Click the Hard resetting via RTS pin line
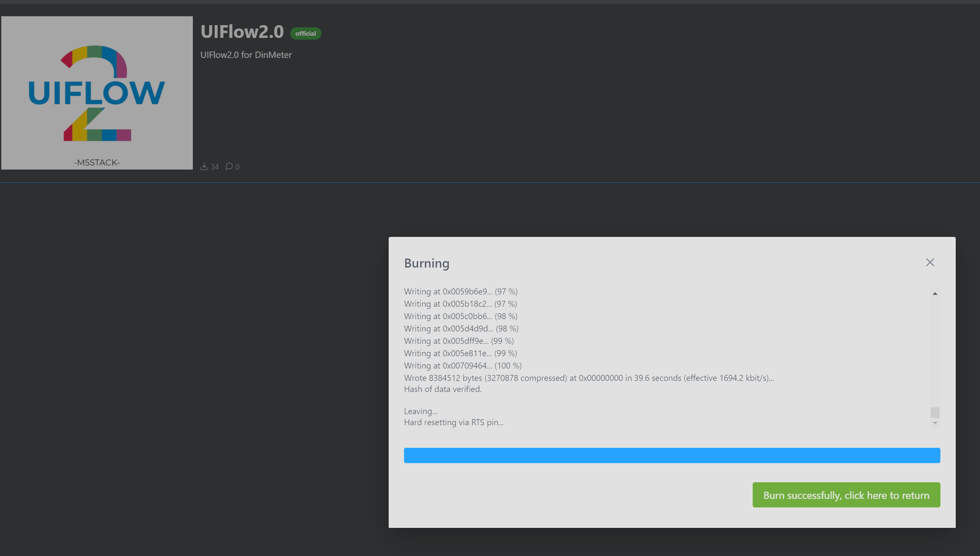980x556 pixels. point(454,422)
